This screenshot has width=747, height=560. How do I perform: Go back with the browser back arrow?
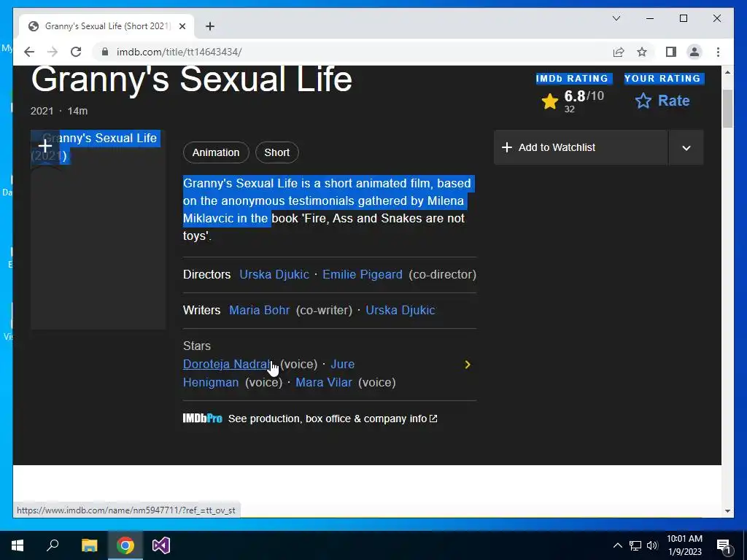pos(29,52)
